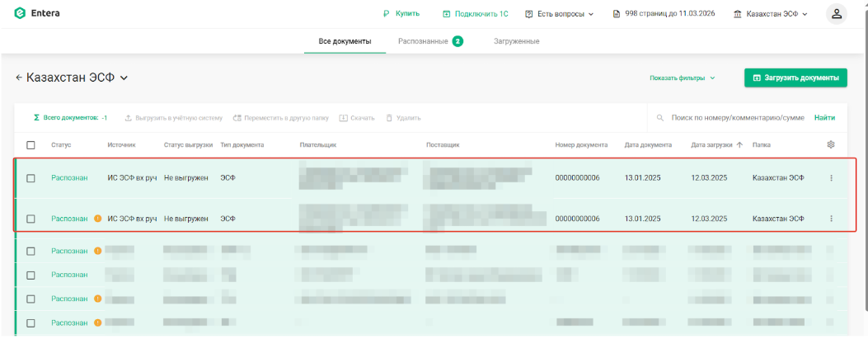The image size is (868, 339).
Task: Click Выгрузить в учётную систему
Action: tap(173, 118)
